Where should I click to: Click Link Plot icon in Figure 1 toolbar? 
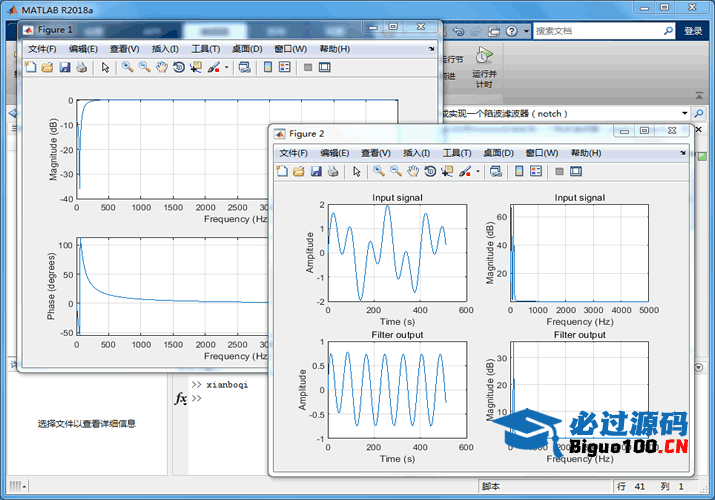pos(245,67)
